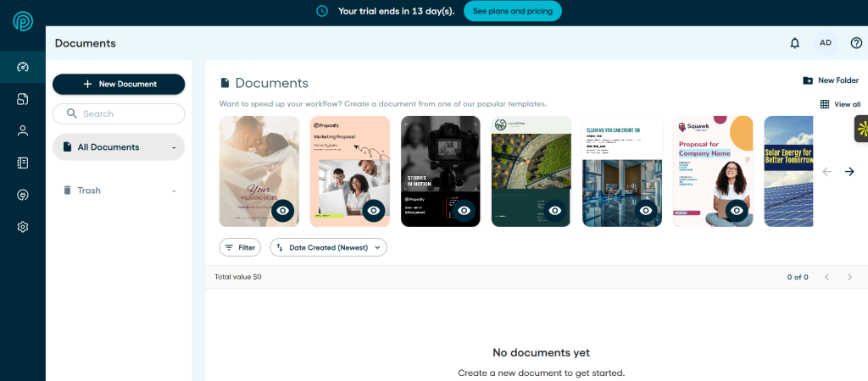Click the 0 of 0 page count
Screen dimensions: 868x381
click(798, 277)
